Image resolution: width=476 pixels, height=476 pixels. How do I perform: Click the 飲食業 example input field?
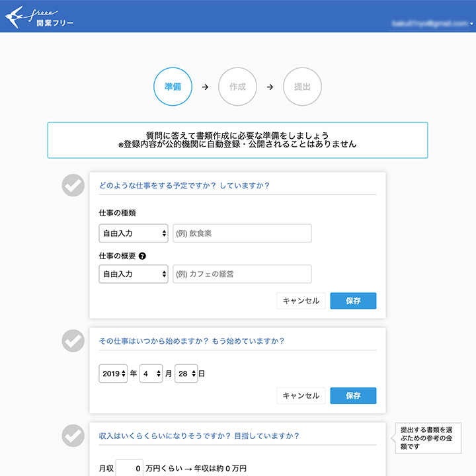coord(242,233)
